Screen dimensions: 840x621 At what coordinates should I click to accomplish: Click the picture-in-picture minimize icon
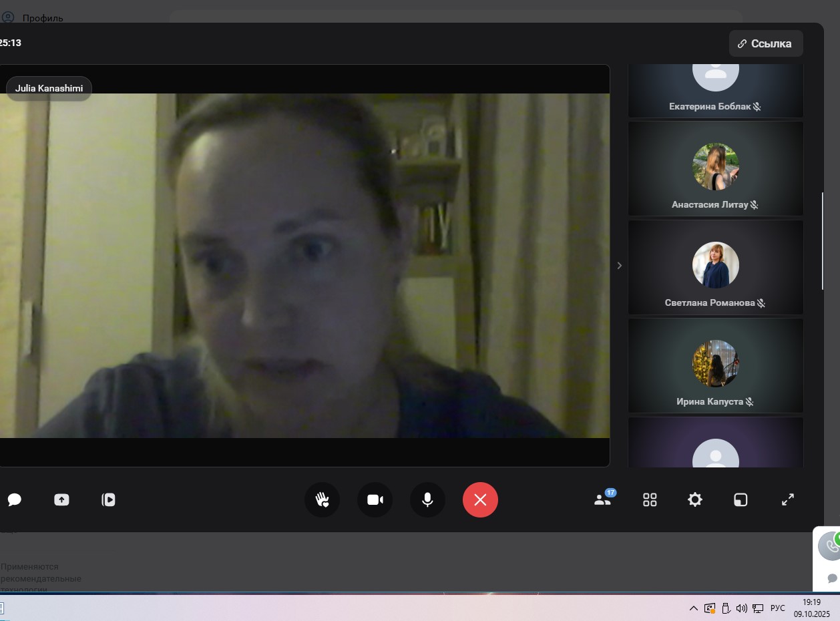point(741,499)
